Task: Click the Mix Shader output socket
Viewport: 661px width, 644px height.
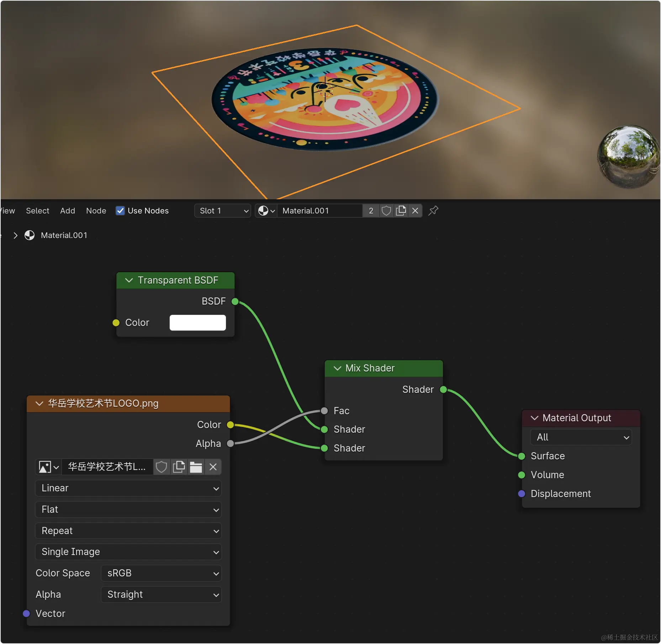Action: click(443, 390)
